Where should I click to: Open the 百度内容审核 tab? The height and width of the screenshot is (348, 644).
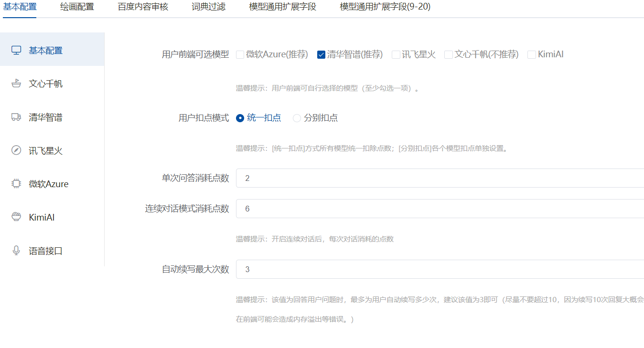[x=143, y=7]
